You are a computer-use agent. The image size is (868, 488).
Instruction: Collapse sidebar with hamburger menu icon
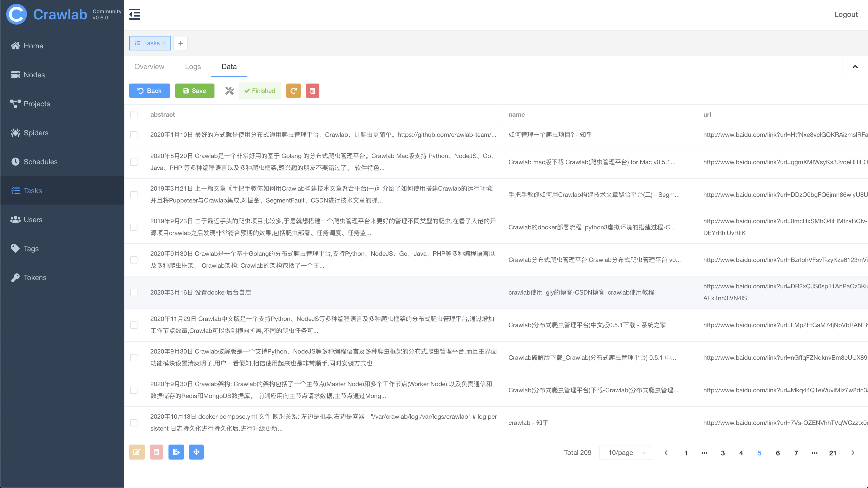pyautogui.click(x=134, y=14)
